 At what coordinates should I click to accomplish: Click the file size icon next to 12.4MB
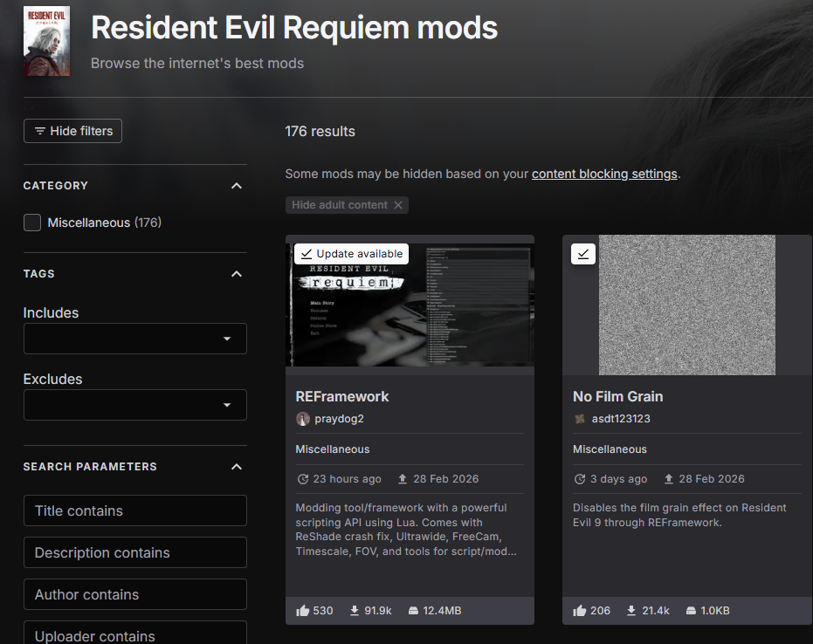[413, 611]
